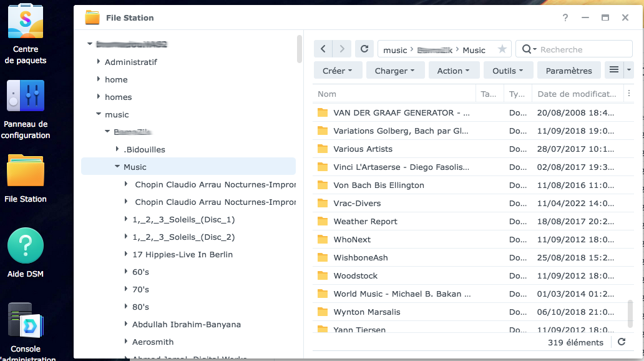Go back with the left arrow button

click(x=323, y=49)
